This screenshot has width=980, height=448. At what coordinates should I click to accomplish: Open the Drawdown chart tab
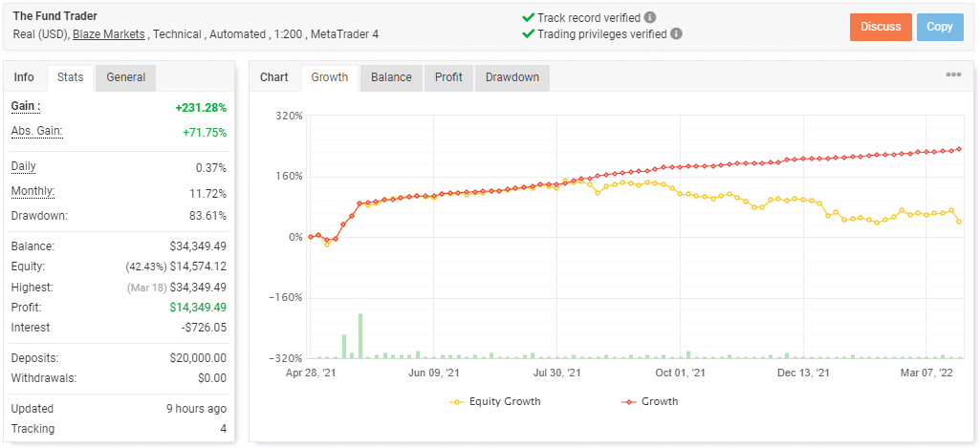pyautogui.click(x=512, y=77)
